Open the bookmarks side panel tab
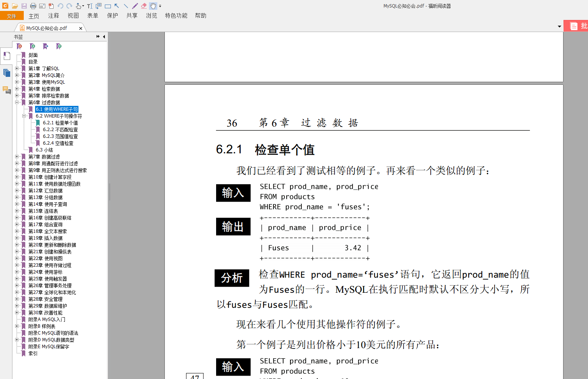 point(6,56)
